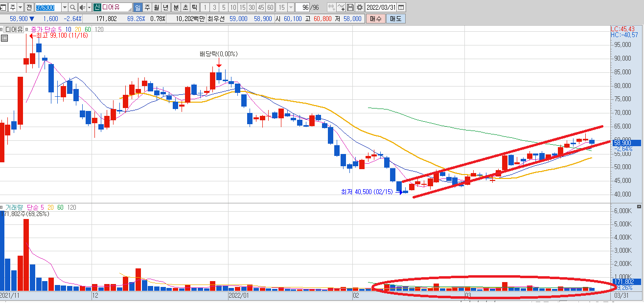
Task: Click the small square before 디어유 legend
Action: (x=2, y=29)
